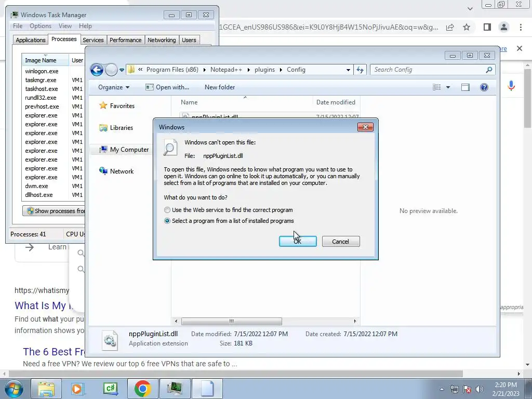The height and width of the screenshot is (399, 532).
Task: Open the Task Manager File menu
Action: tap(18, 26)
